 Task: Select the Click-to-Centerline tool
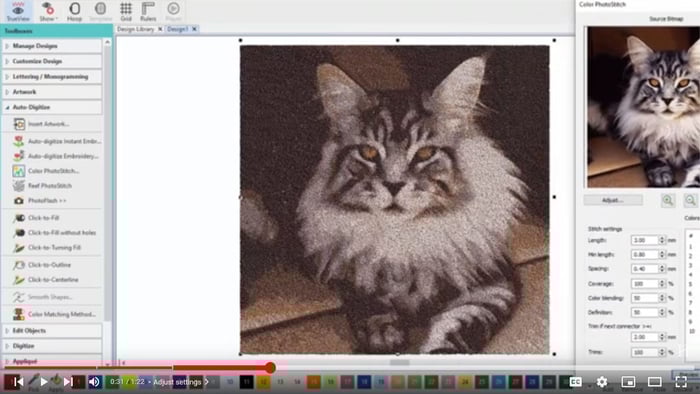[x=46, y=280]
